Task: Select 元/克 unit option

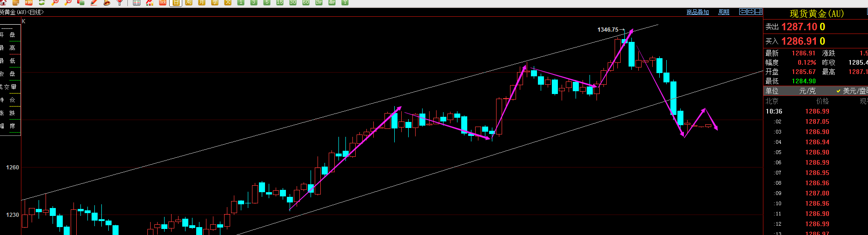Action: 807,91
